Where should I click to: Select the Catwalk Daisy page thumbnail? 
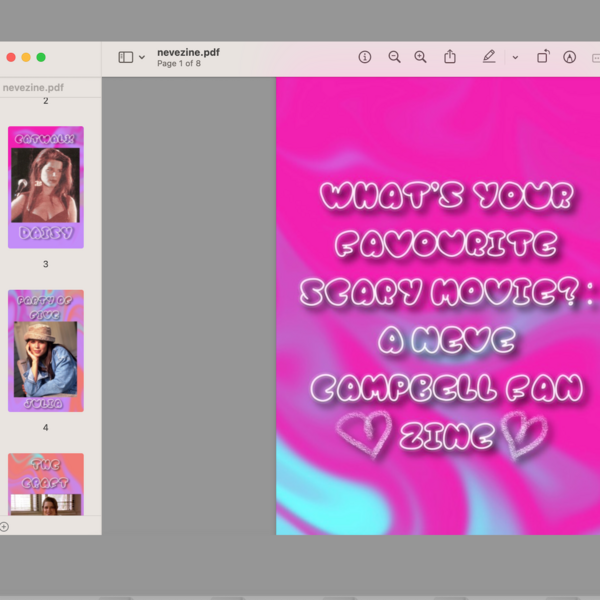(x=46, y=187)
